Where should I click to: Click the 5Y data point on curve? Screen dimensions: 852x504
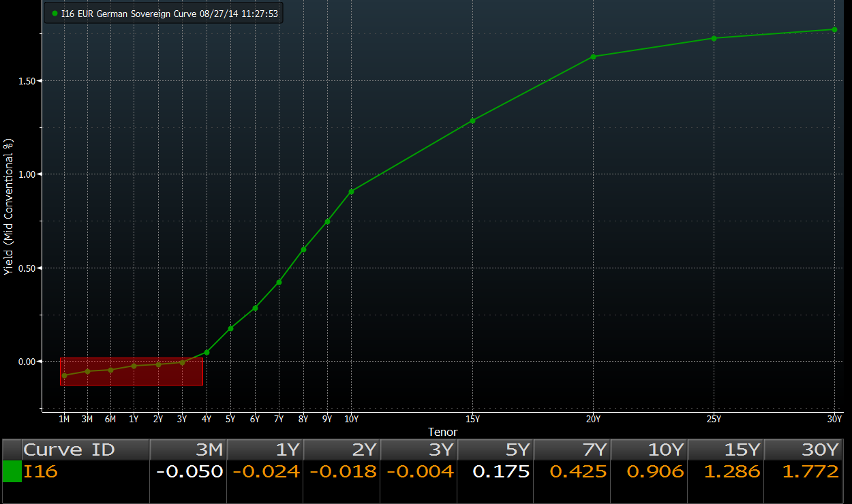tap(230, 328)
